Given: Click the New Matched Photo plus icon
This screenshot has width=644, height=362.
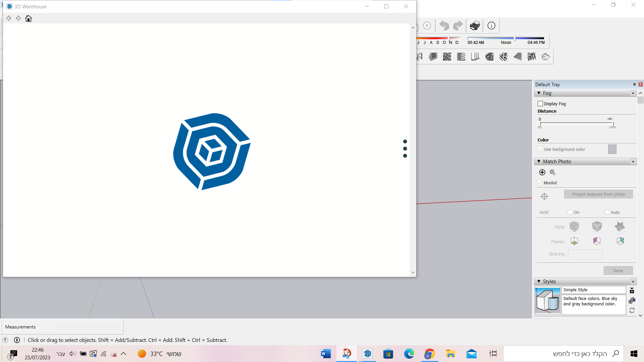Looking at the screenshot, I should (x=542, y=172).
